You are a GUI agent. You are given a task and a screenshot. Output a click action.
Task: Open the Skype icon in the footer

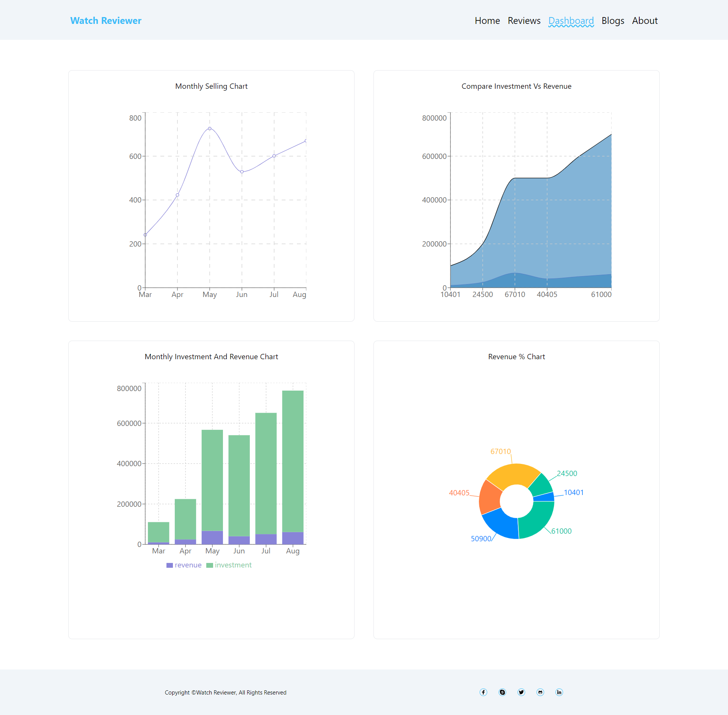tap(502, 692)
